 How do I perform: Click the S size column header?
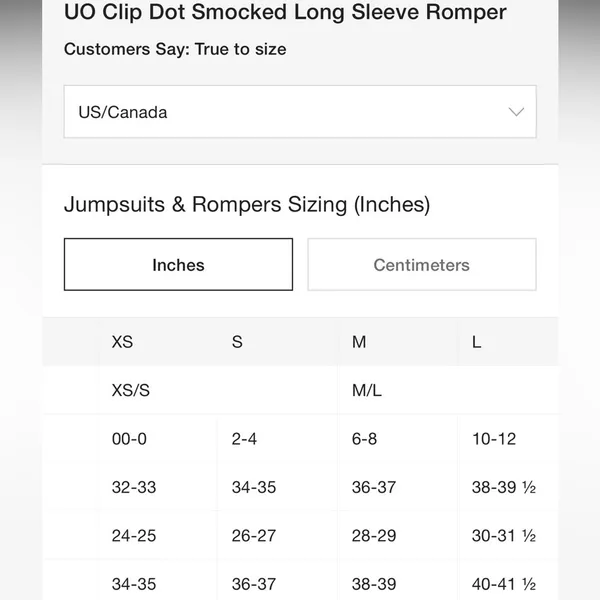[x=237, y=342]
